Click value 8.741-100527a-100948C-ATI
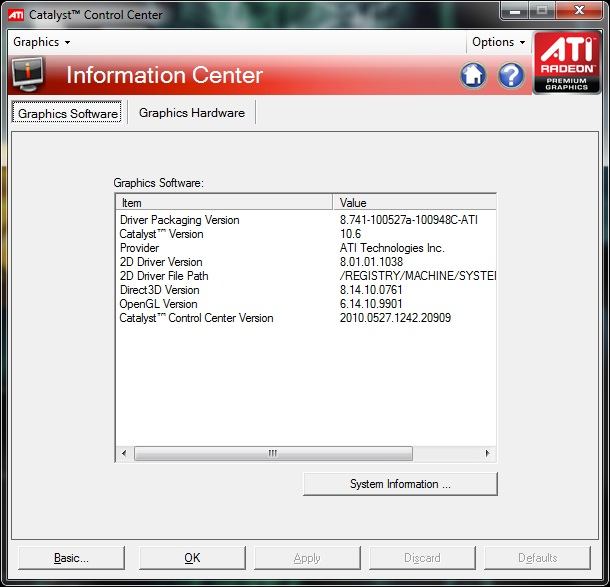 click(x=408, y=220)
